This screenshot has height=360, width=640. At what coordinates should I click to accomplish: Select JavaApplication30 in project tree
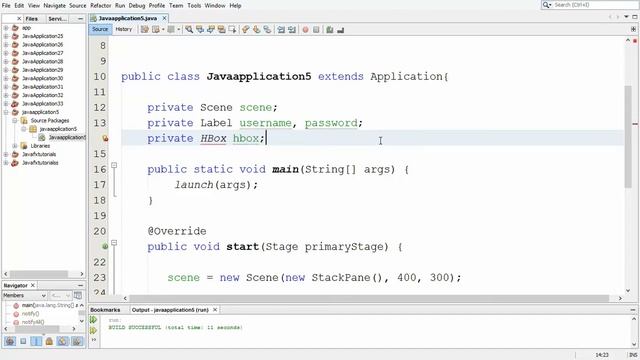coord(42,78)
